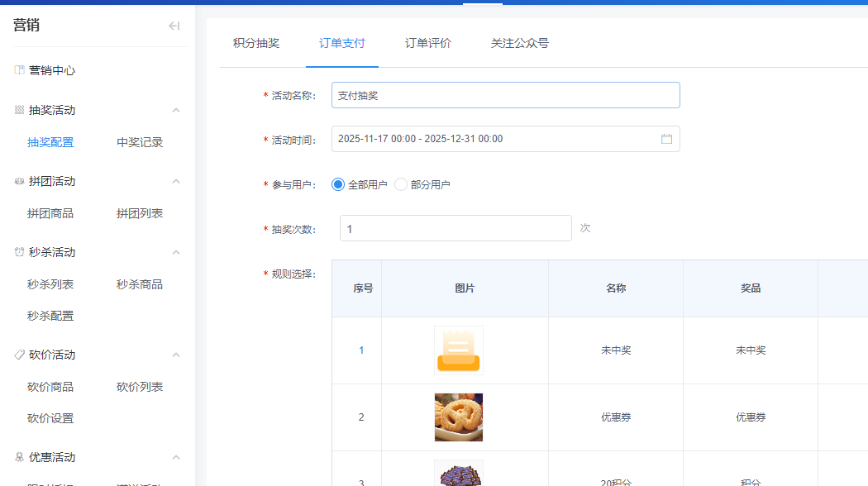The image size is (868, 486).
Task: Click the 拼团活动 icon
Action: pos(17,181)
